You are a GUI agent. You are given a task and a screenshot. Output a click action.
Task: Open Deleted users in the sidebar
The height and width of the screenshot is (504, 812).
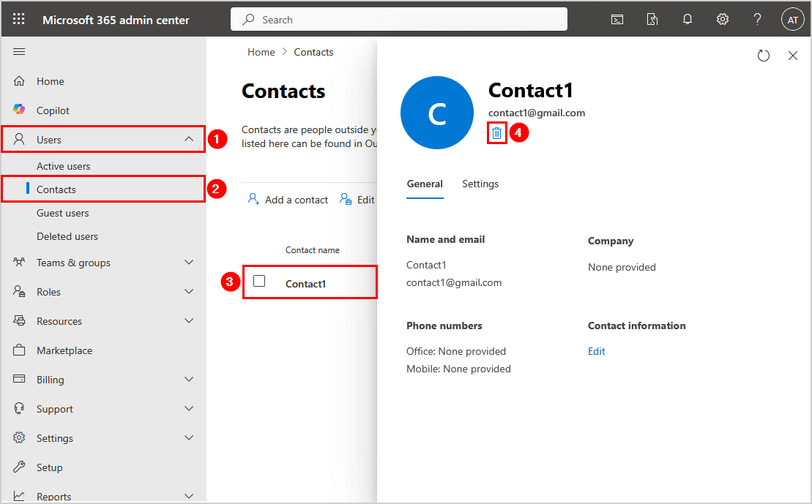pos(67,236)
